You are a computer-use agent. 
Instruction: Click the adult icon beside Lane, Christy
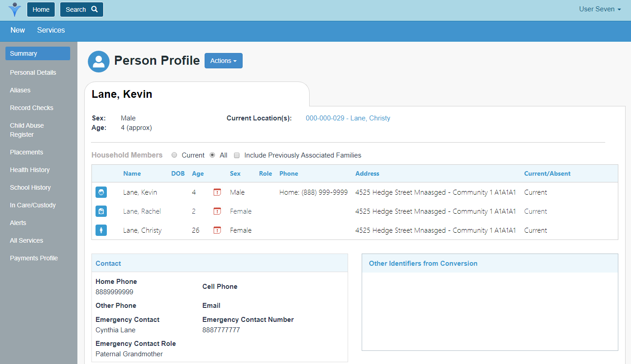tap(101, 230)
